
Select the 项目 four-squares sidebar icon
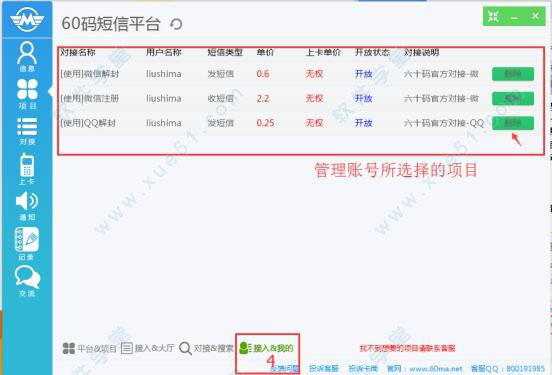click(x=27, y=94)
